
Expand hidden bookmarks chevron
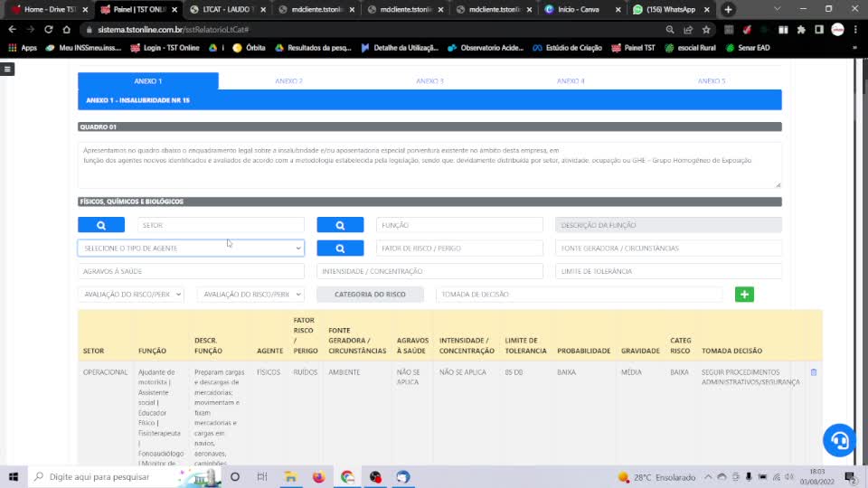click(854, 48)
